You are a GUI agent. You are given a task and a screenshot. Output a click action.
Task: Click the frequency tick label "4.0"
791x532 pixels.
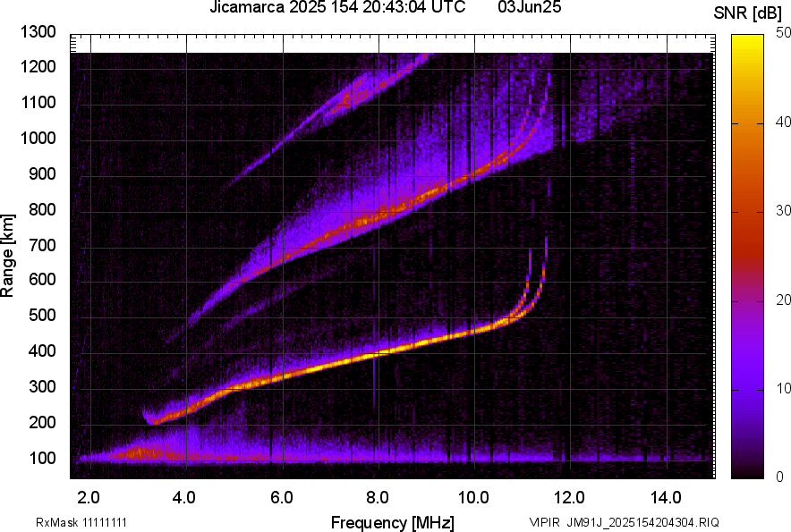click(x=184, y=498)
